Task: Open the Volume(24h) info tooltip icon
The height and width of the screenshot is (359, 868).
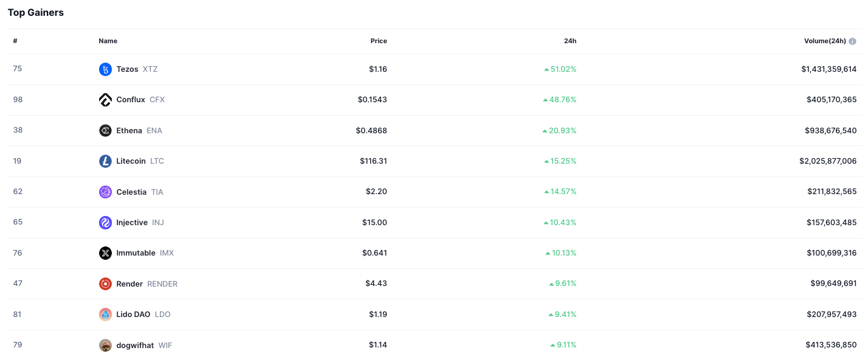Action: click(x=852, y=41)
